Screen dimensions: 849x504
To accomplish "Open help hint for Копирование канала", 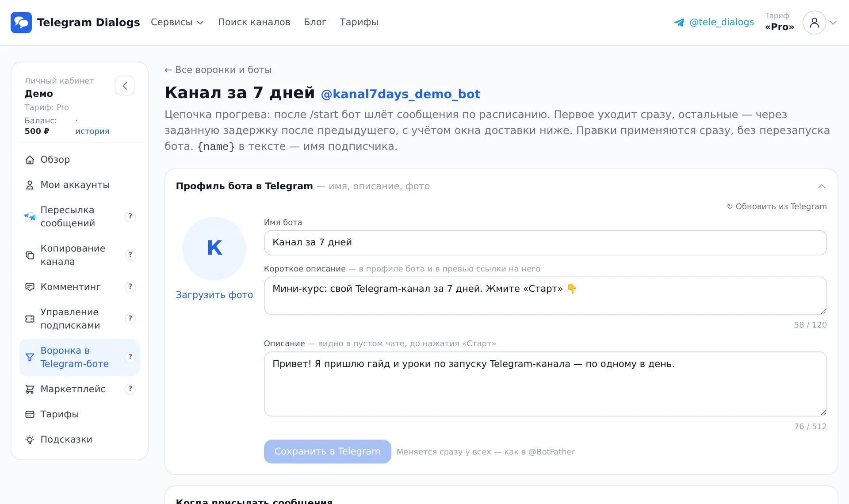I will (x=130, y=255).
